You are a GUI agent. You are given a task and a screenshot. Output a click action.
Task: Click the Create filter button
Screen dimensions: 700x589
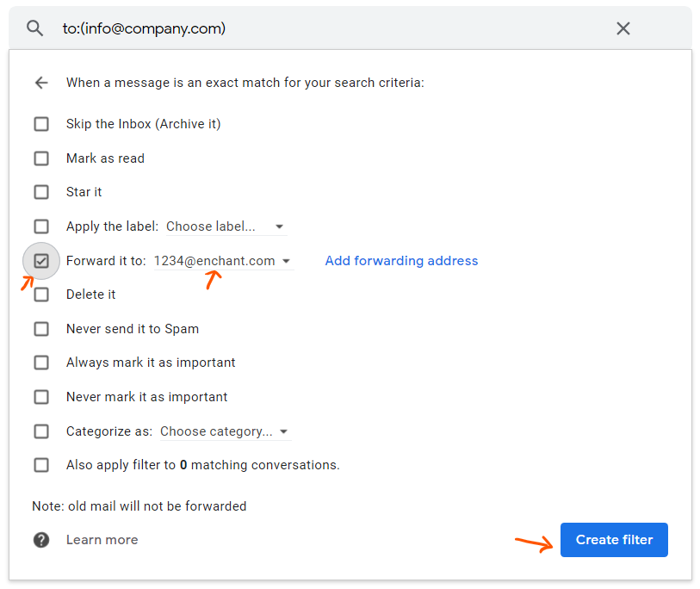click(614, 540)
